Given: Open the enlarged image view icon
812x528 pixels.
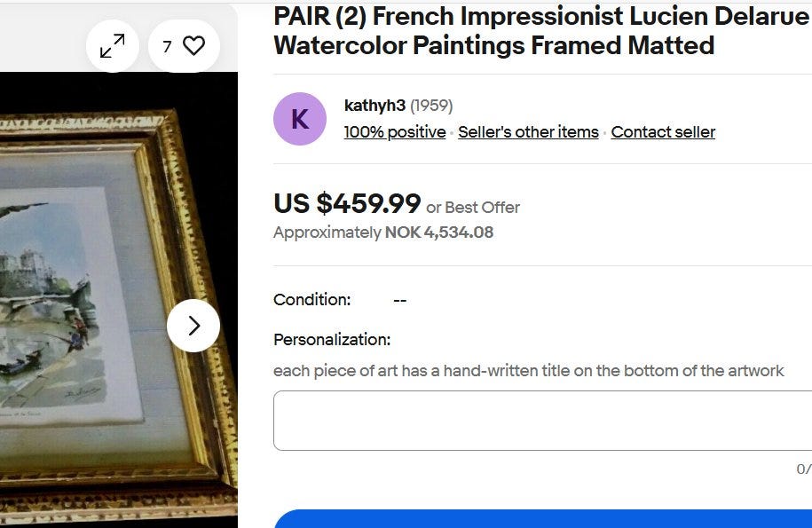Looking at the screenshot, I should tap(113, 46).
